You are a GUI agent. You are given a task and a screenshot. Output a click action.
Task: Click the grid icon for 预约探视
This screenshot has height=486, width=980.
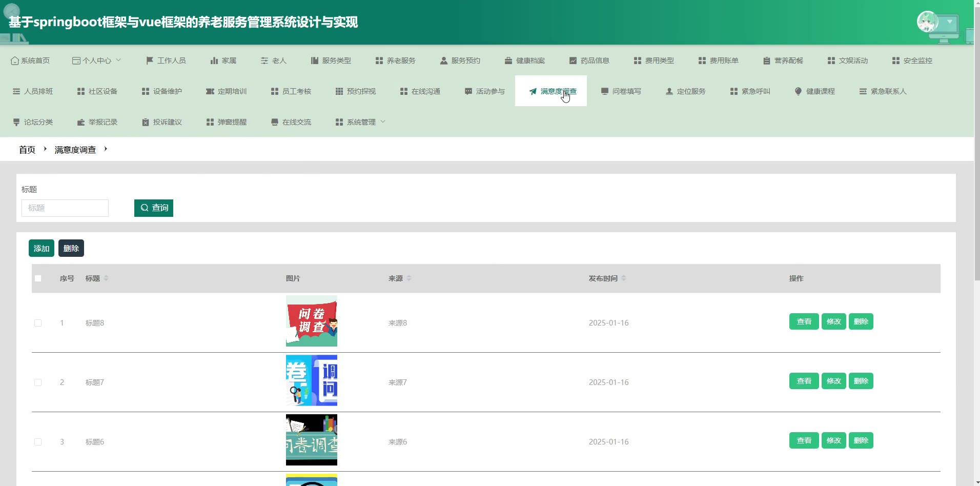point(339,91)
